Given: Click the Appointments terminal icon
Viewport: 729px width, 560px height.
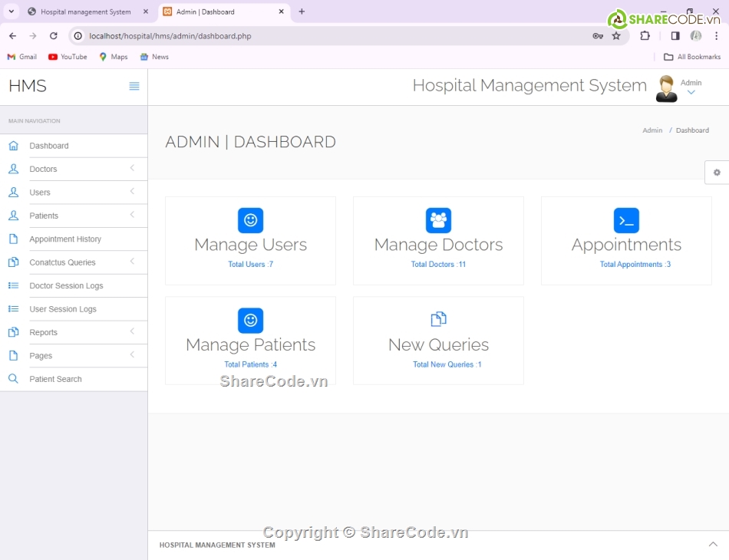Looking at the screenshot, I should pos(626,220).
